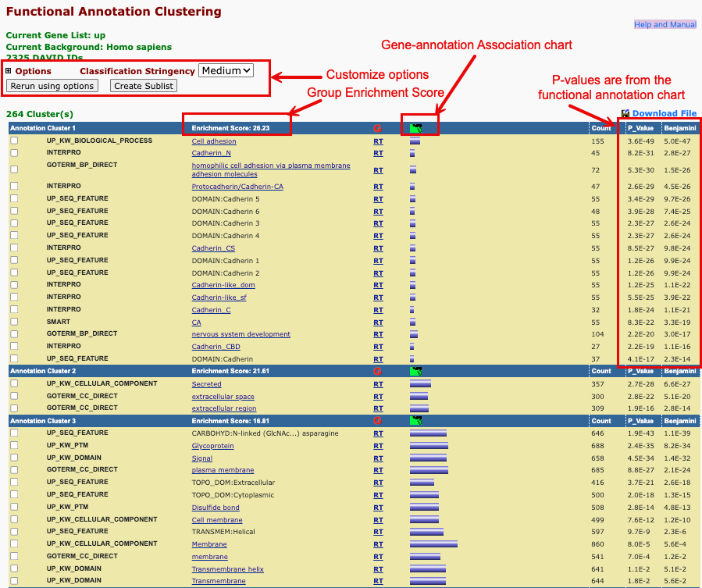Click the RT link in the extracellular space row
The height and width of the screenshot is (588, 702).
pos(378,397)
